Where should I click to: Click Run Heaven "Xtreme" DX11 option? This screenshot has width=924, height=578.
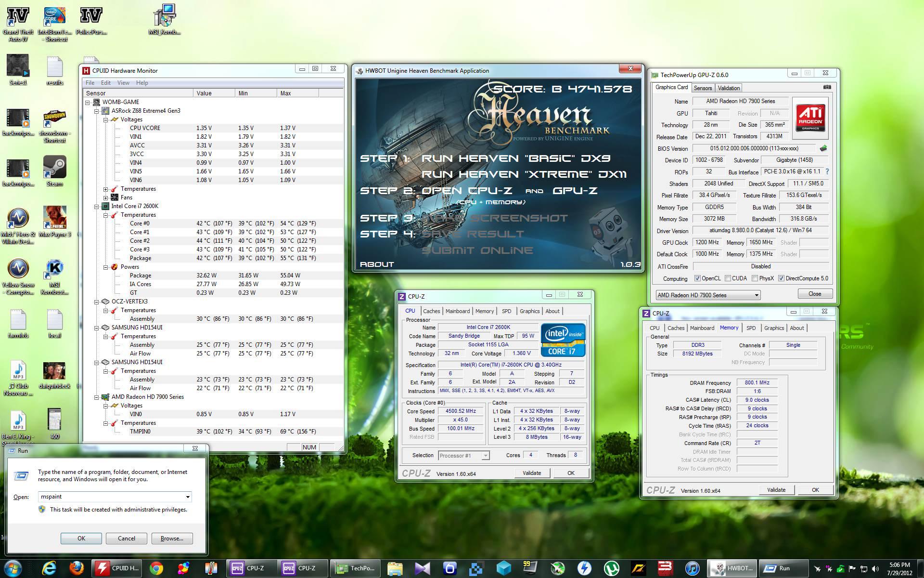click(524, 174)
